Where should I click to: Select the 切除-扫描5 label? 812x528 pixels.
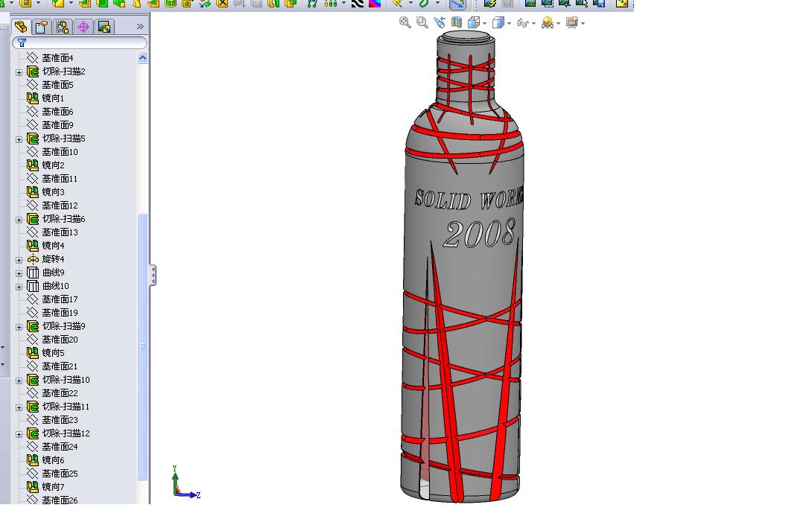pos(64,139)
